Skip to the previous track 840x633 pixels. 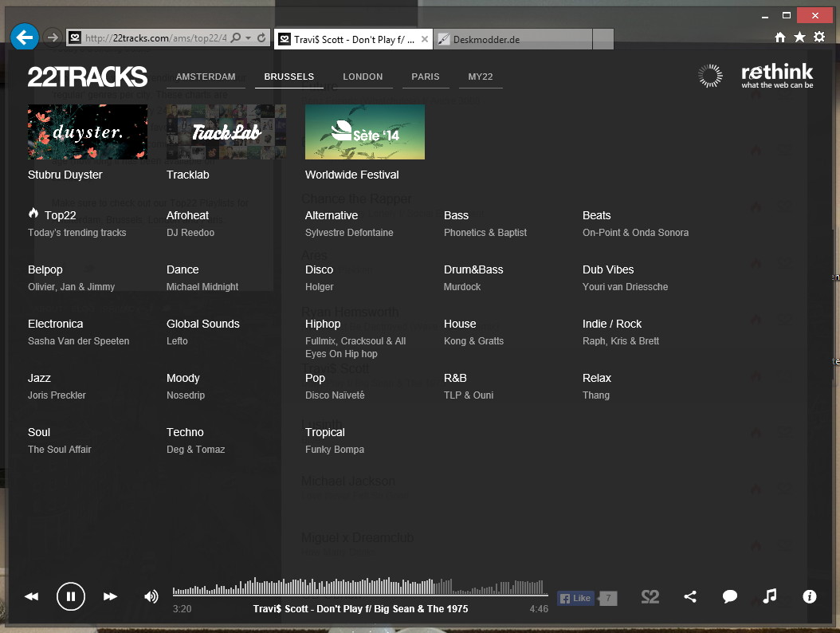pyautogui.click(x=32, y=596)
